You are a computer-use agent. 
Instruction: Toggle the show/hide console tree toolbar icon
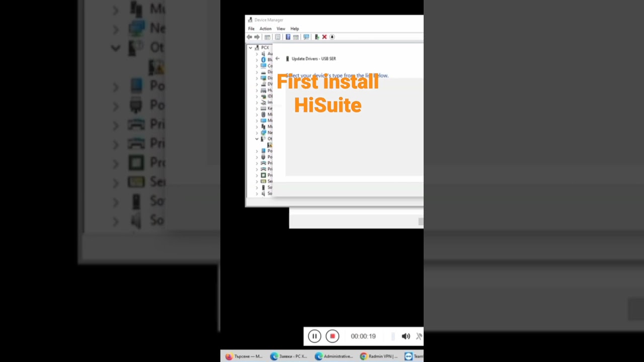pyautogui.click(x=267, y=37)
